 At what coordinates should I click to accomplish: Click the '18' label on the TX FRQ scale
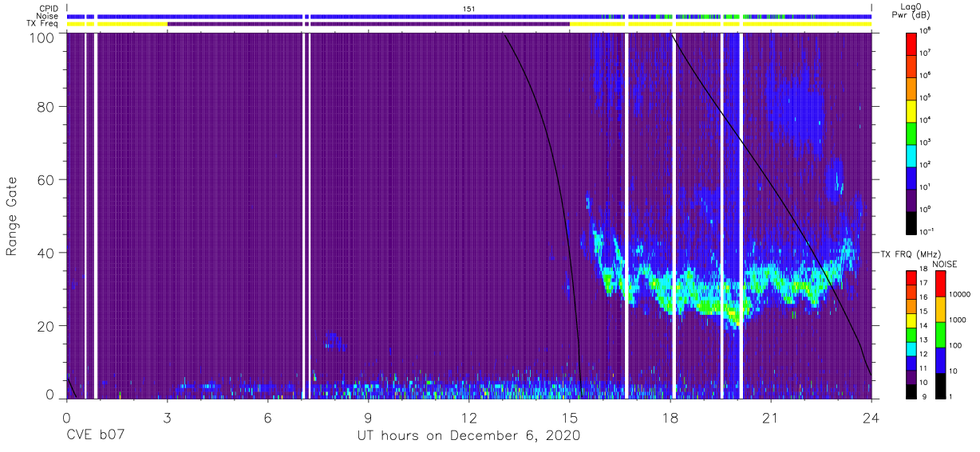coord(925,269)
